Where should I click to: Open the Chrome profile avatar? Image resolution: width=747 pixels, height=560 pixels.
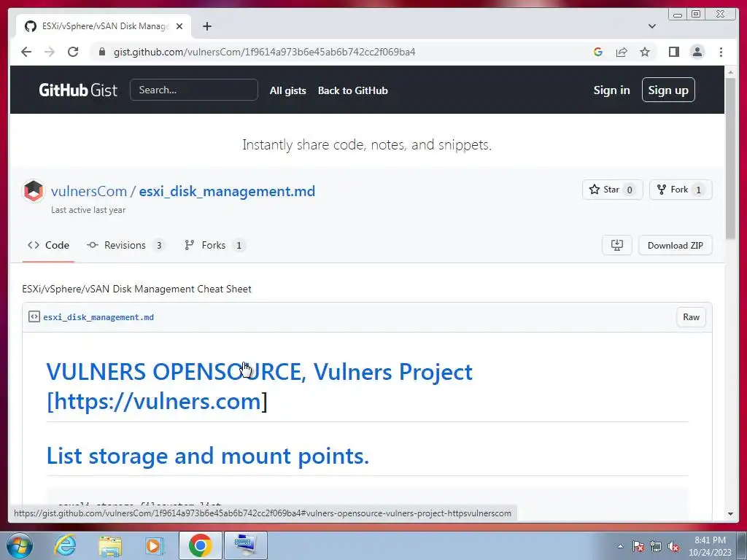click(697, 52)
